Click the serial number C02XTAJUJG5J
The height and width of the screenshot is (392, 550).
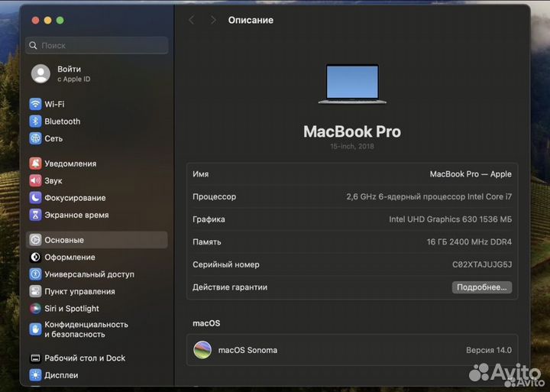point(482,264)
